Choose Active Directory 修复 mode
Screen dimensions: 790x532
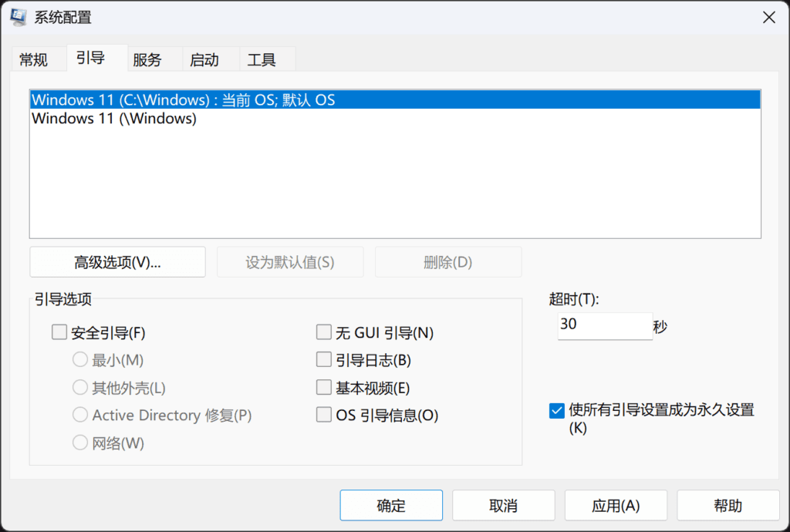(80, 415)
